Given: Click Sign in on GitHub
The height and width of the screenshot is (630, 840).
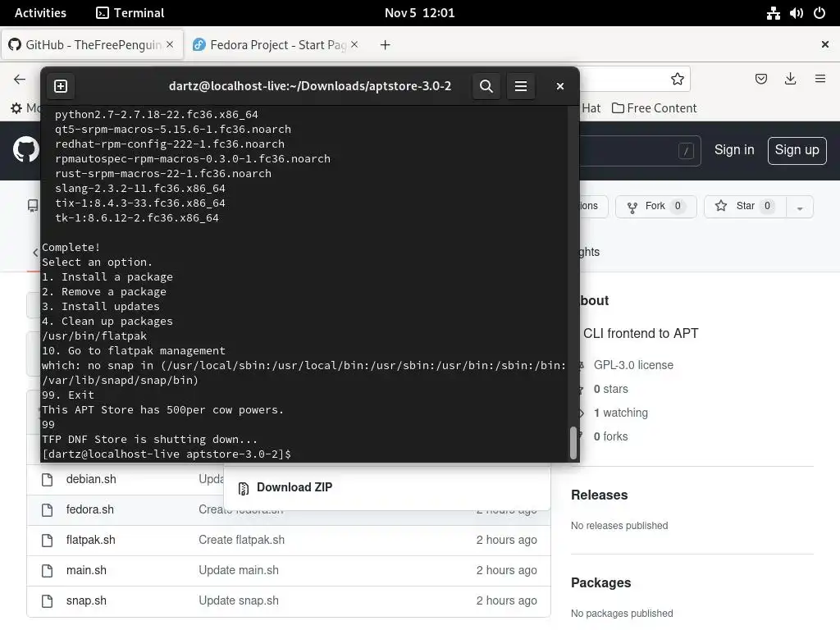Looking at the screenshot, I should 734,150.
